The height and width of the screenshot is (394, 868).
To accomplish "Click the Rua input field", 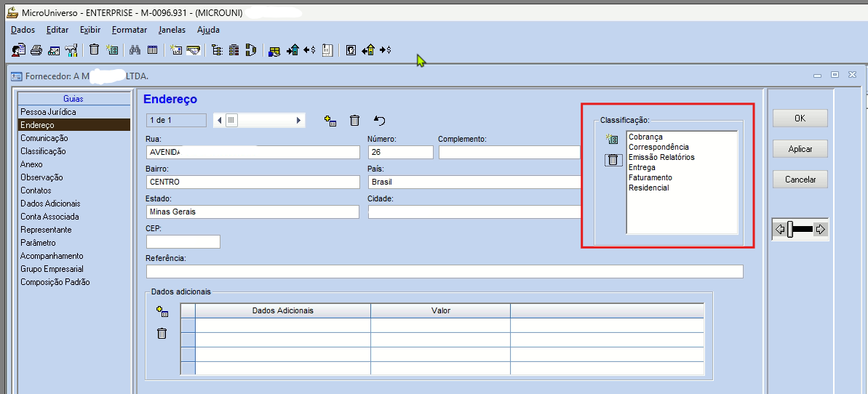I will click(x=253, y=152).
